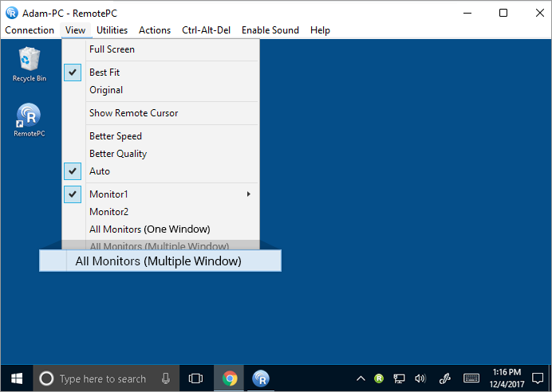
Task: Choose Full Screen from View menu
Action: [161, 49]
